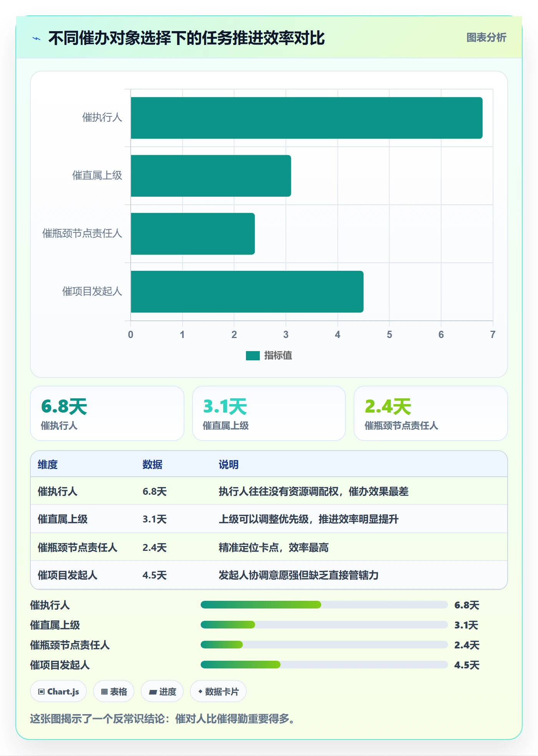
Task: Click the 发起人协调意愿强但缺乏直接管辖力 description
Action: 299,575
